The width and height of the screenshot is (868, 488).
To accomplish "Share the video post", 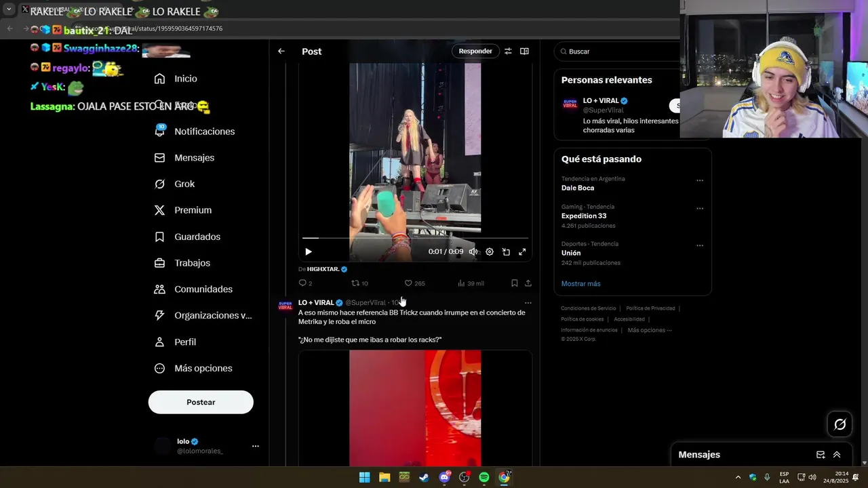I will point(528,283).
